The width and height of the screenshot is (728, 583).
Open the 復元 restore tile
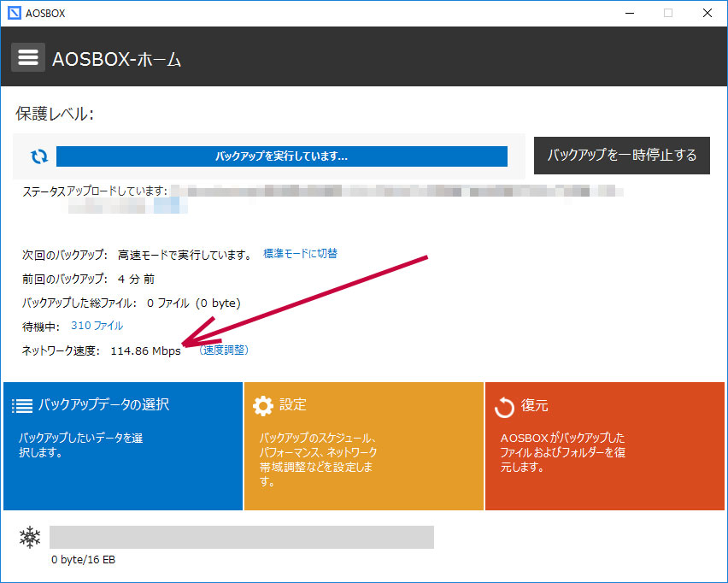coord(604,446)
